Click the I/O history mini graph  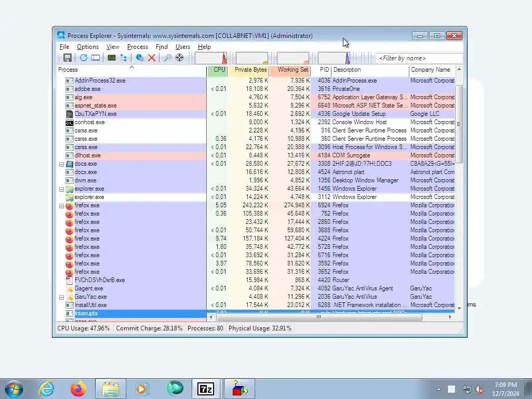pyautogui.click(x=334, y=58)
